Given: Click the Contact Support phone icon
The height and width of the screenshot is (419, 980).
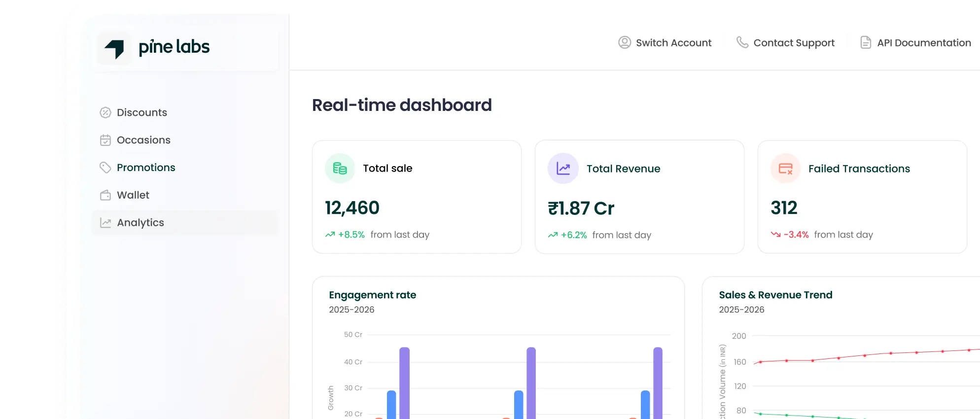Looking at the screenshot, I should pyautogui.click(x=742, y=42).
